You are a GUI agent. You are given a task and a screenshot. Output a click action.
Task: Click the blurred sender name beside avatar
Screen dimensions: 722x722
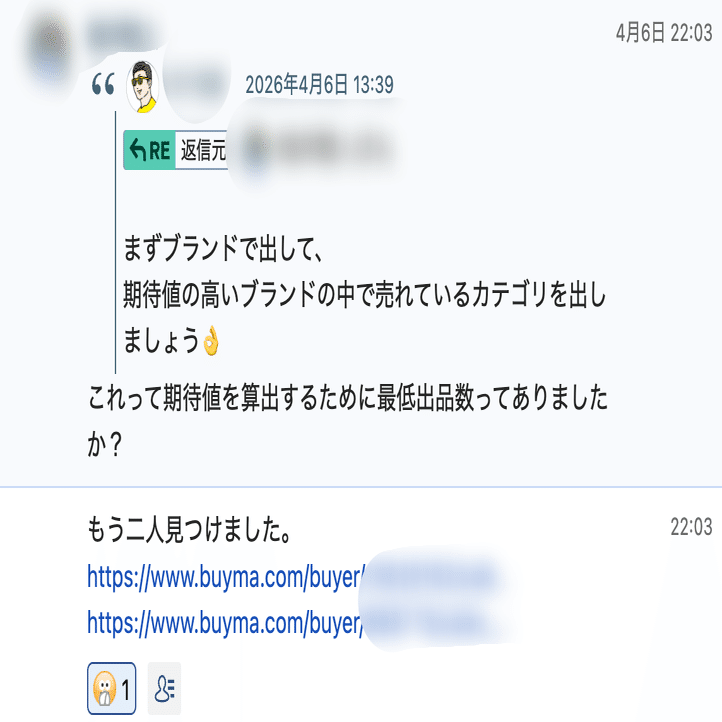click(x=121, y=35)
